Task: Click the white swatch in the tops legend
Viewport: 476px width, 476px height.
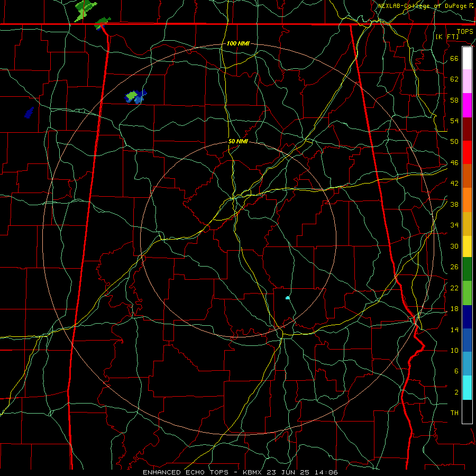Action: point(467,58)
